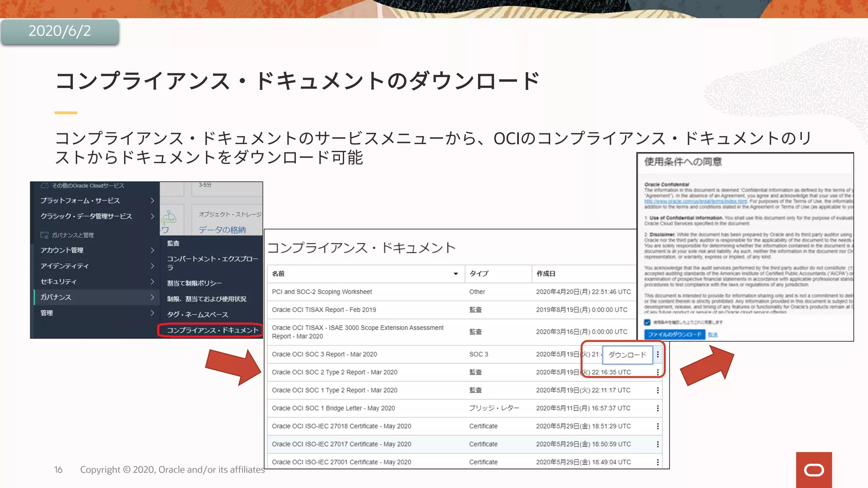Expand クラシック・データ管理サービス submenu

tap(152, 216)
